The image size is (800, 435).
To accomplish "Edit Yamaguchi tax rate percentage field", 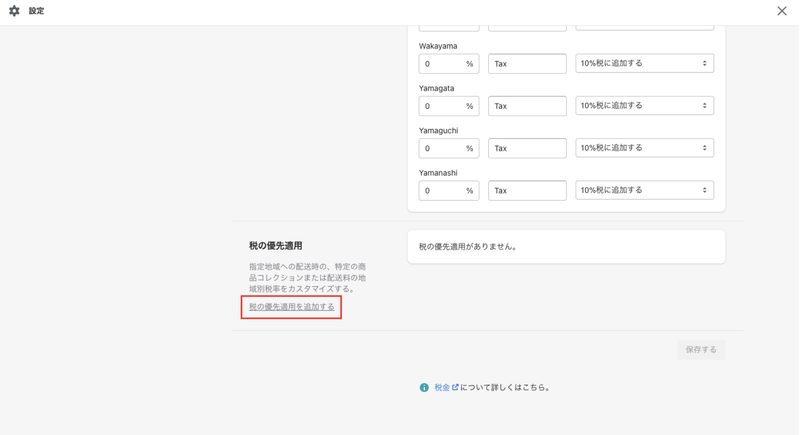I will pos(449,148).
